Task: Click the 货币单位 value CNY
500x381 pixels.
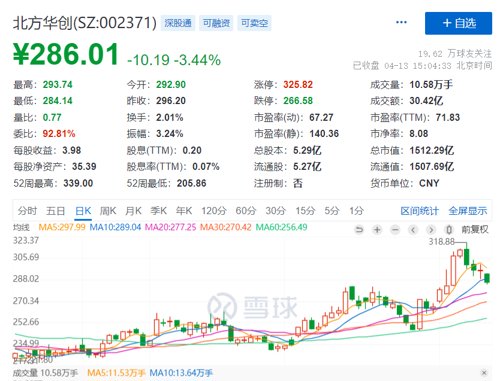Action: tap(429, 183)
